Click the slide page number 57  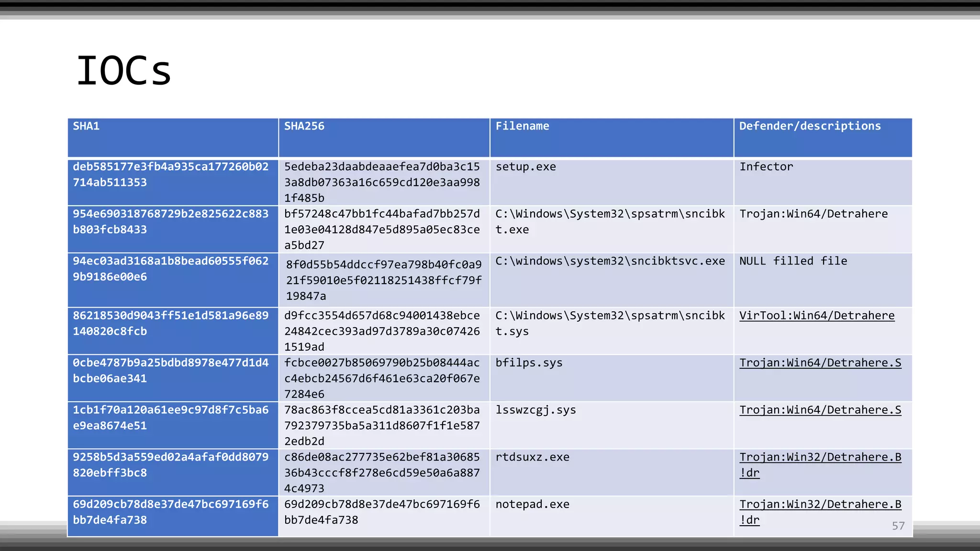[898, 526]
